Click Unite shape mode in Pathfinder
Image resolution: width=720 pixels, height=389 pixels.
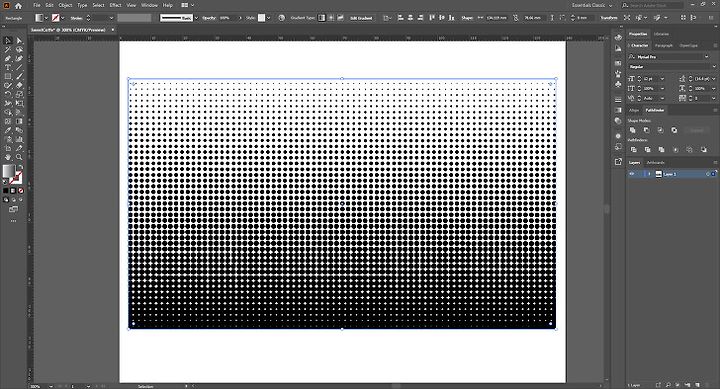[633, 130]
